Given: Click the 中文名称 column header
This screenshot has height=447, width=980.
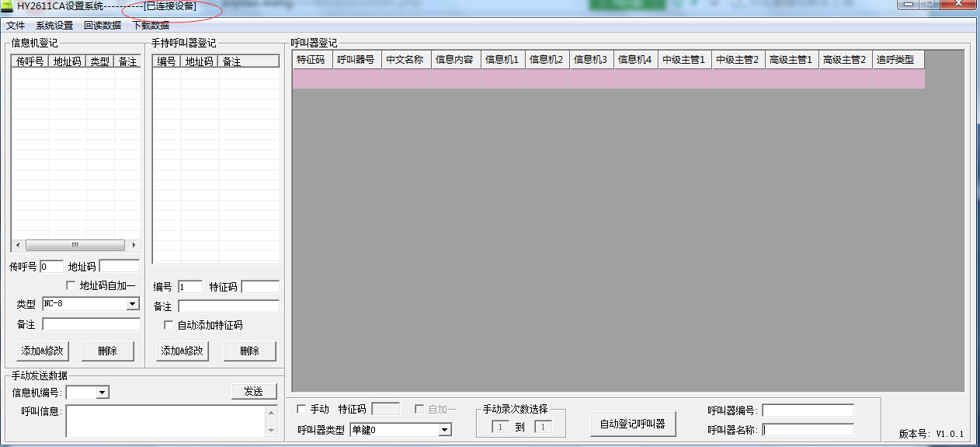Looking at the screenshot, I should click(x=406, y=60).
